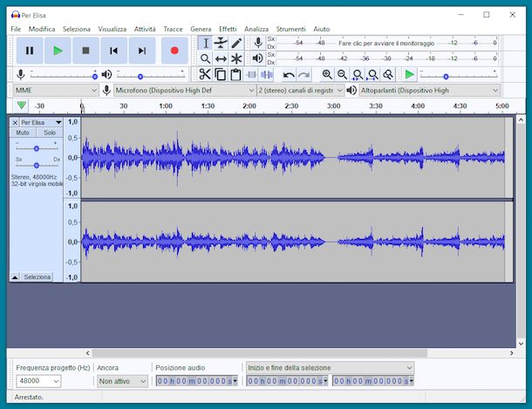Open the Microfono recording device dropdown
This screenshot has height=409, width=532.
click(x=185, y=90)
